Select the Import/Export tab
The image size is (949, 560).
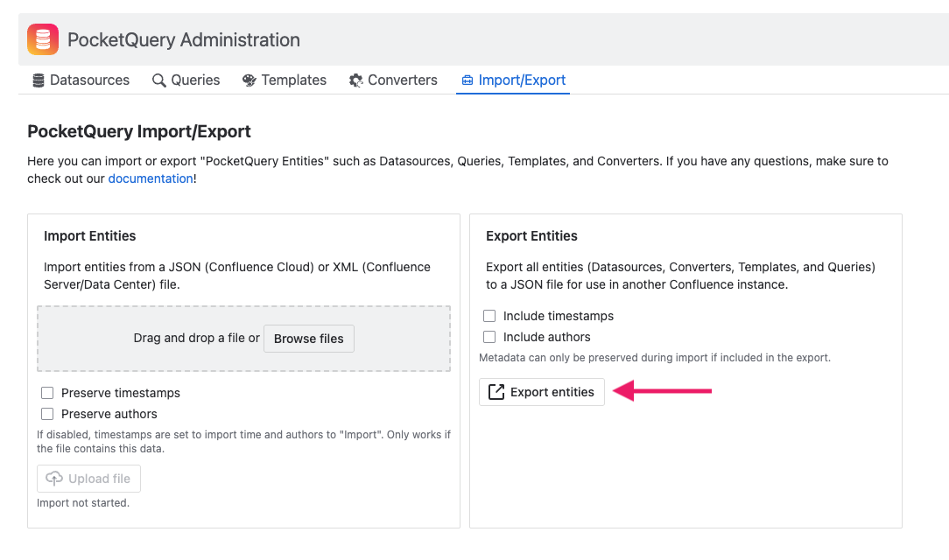[x=513, y=80]
